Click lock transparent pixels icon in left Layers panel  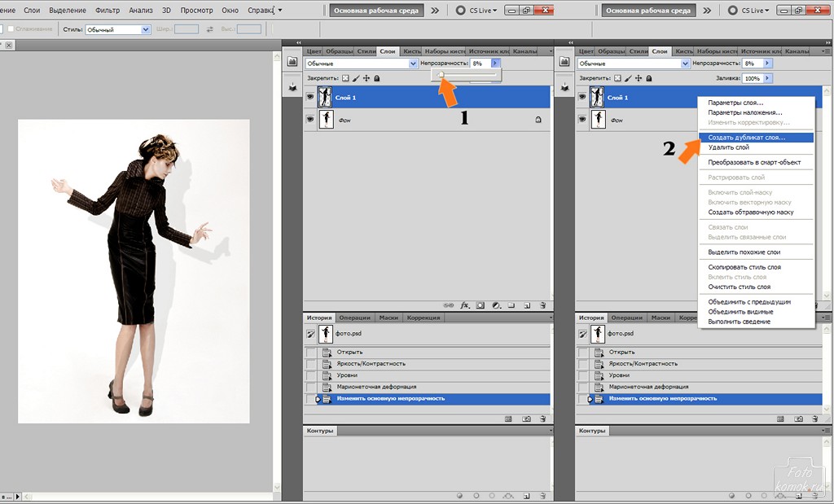tap(345, 78)
